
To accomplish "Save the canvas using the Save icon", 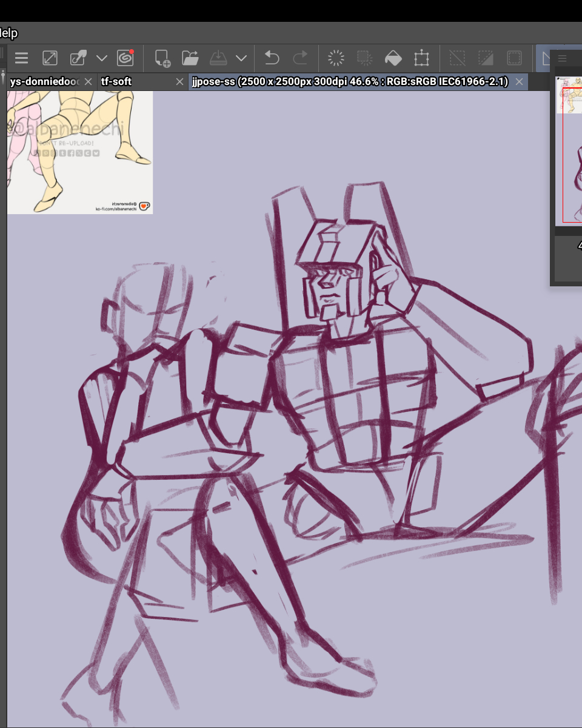I will click(218, 58).
